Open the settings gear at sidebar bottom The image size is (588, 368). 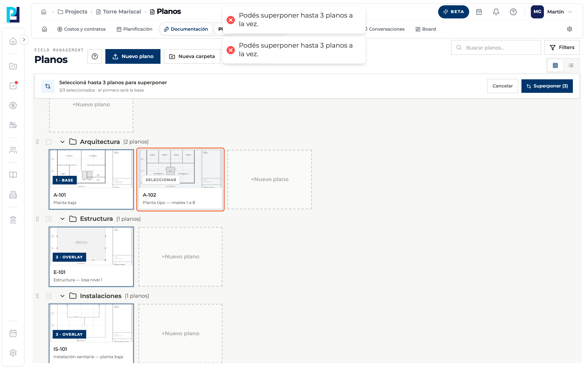13,353
